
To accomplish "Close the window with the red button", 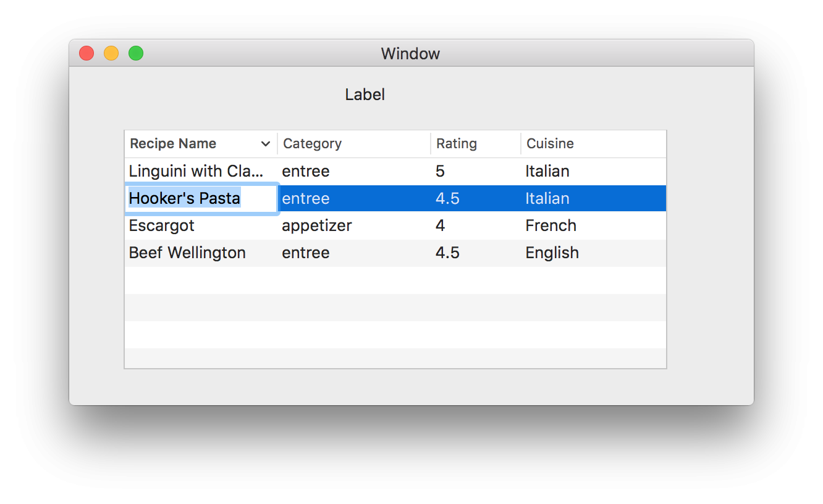I will pyautogui.click(x=87, y=54).
